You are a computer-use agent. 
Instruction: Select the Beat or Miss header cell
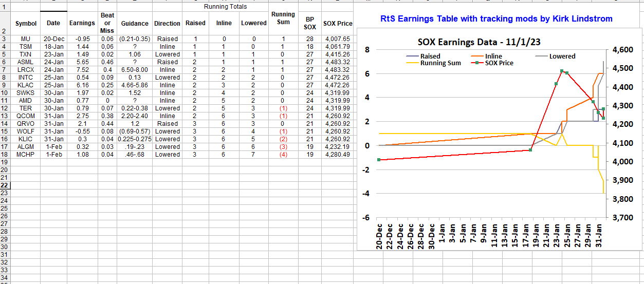[x=107, y=23]
